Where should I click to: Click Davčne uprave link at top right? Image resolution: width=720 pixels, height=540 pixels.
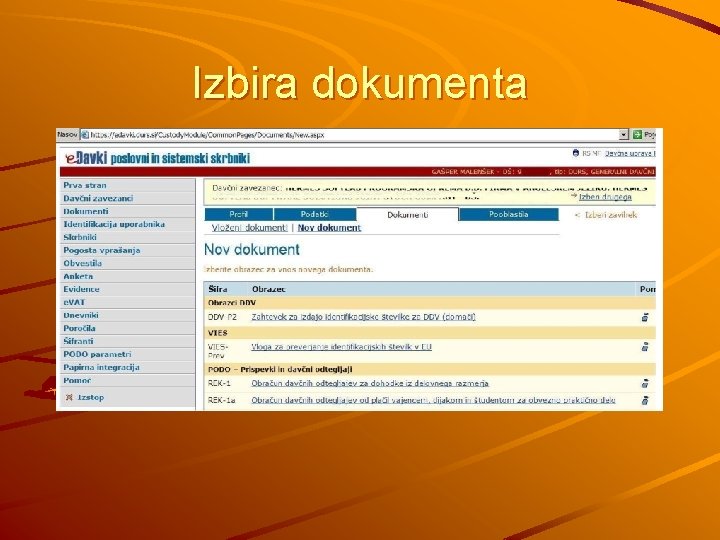(x=630, y=153)
